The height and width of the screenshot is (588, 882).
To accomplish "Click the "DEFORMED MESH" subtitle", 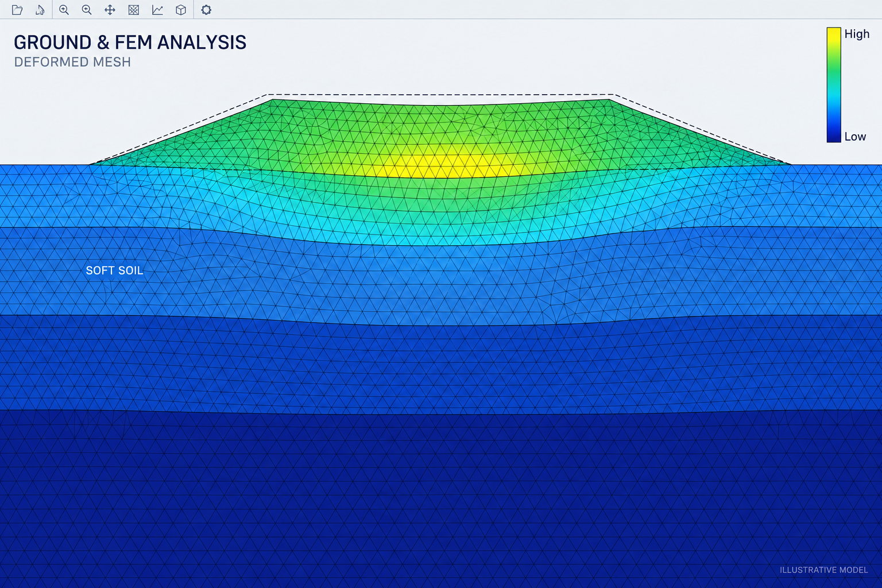I will [72, 62].
